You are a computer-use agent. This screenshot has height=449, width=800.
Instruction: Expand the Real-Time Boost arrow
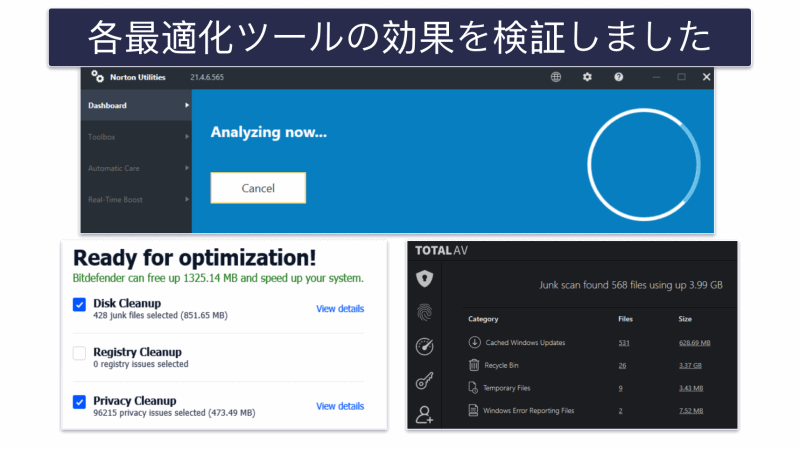tap(187, 199)
